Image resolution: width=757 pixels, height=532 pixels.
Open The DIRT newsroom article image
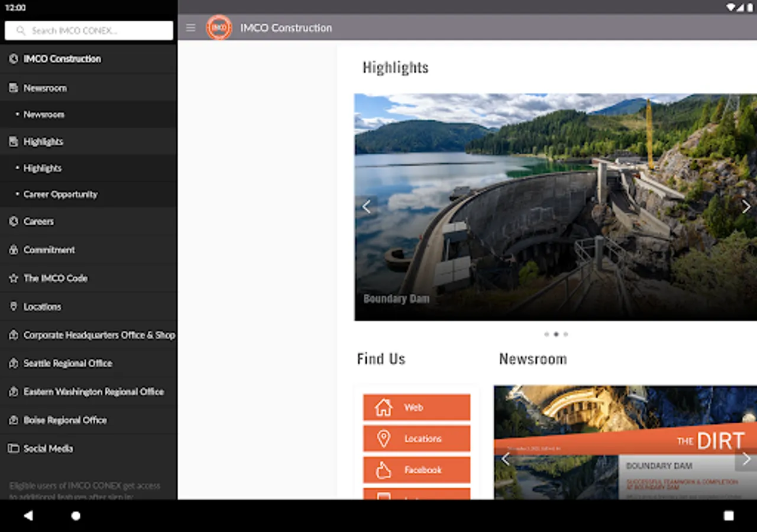625,443
